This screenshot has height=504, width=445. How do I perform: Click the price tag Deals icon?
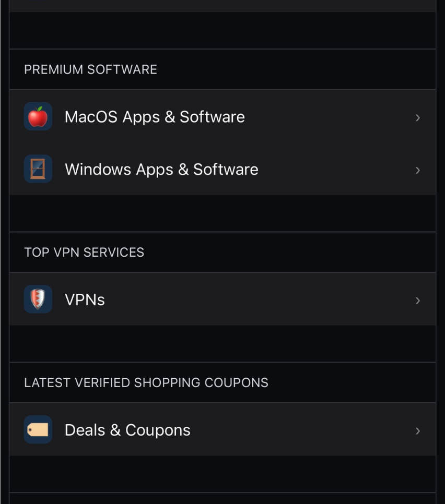(x=38, y=430)
